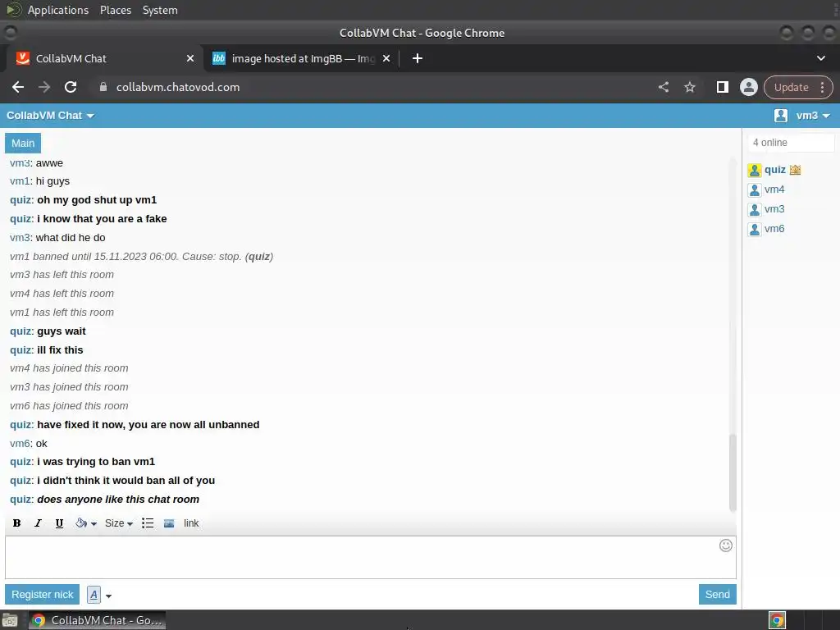Open the tab search chevron
Image resolution: width=840 pixels, height=630 pixels.
[820, 58]
